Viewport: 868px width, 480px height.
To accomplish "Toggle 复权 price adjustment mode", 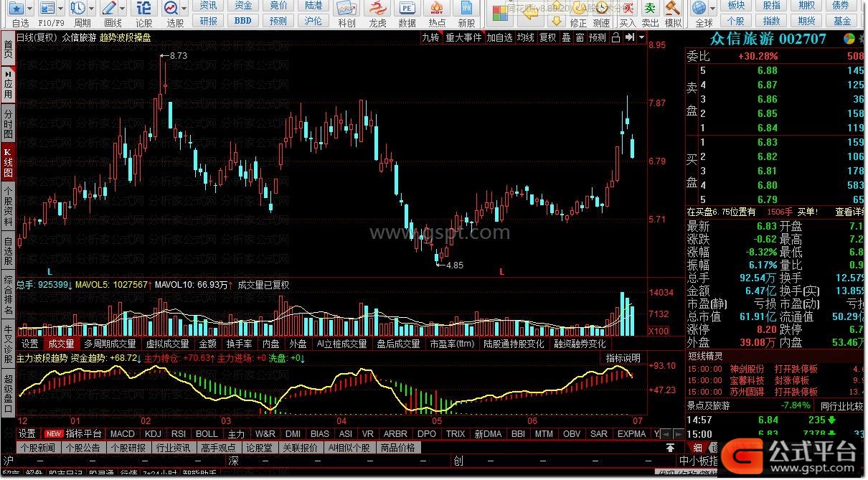I will (548, 37).
